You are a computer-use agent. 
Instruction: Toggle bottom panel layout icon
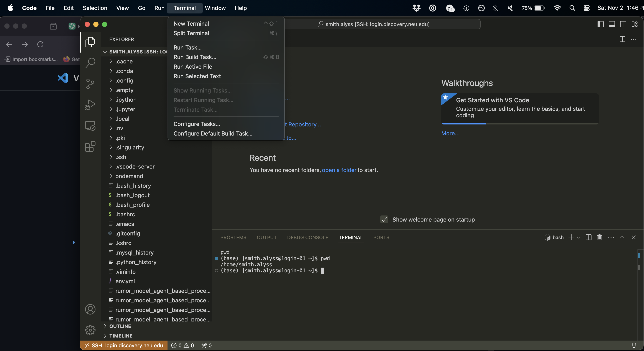click(612, 24)
